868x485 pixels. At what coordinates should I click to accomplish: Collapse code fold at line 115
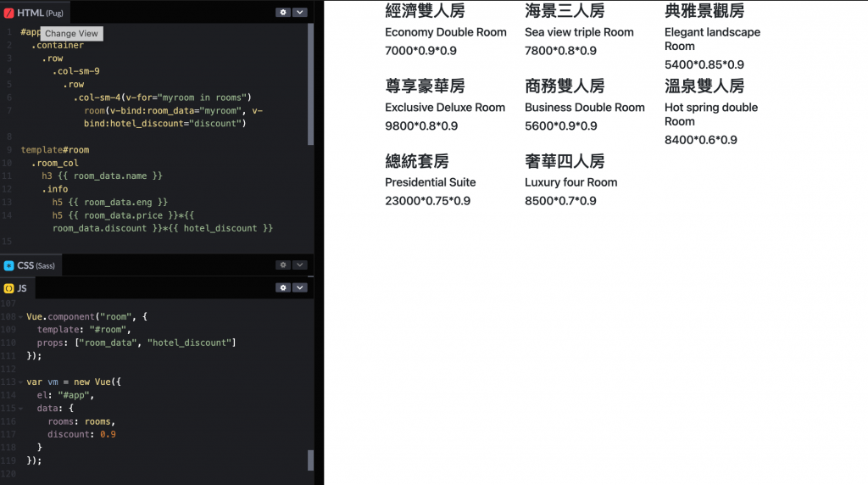[x=20, y=409]
